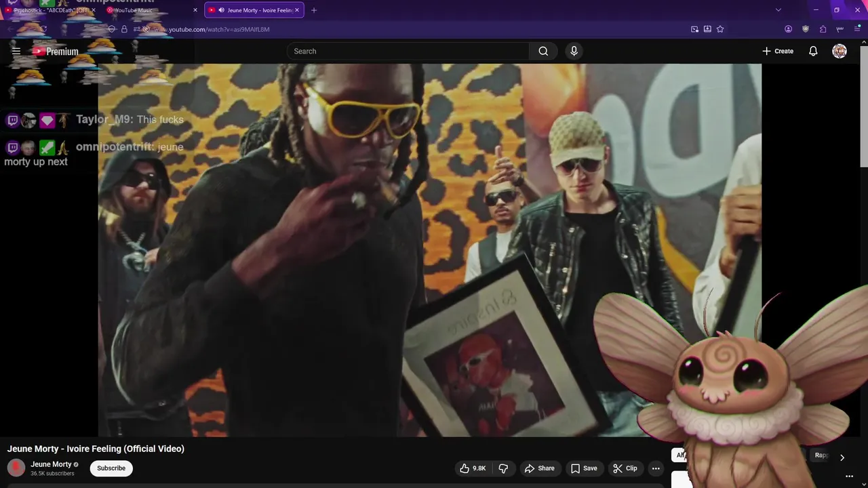Open site permissions icon in address bar
Screen dimensions: 868x488
click(x=137, y=29)
